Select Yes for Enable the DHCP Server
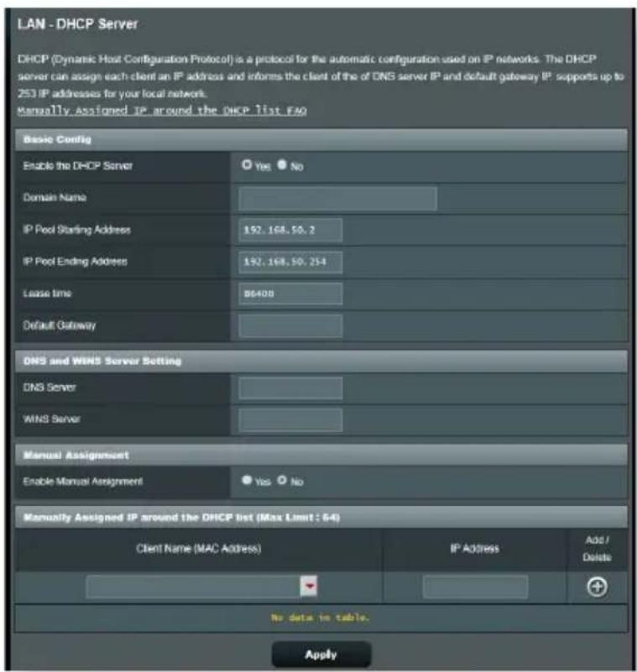Image resolution: width=637 pixels, height=672 pixels. point(247,165)
